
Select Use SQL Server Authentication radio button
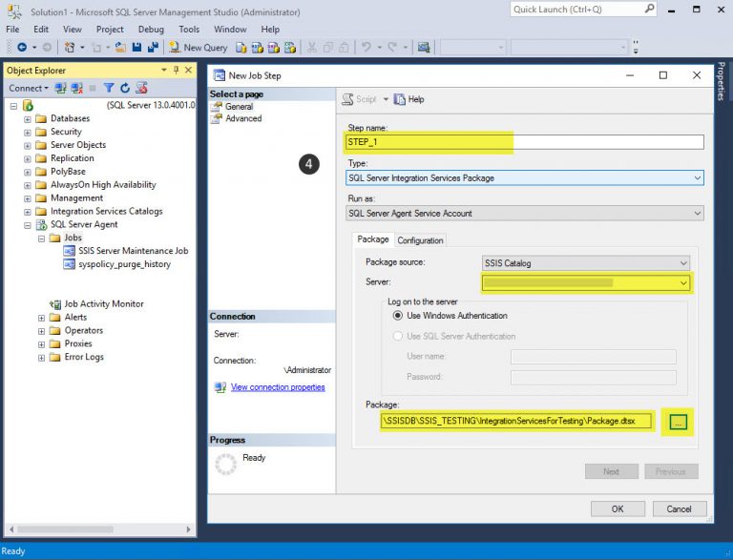(398, 336)
